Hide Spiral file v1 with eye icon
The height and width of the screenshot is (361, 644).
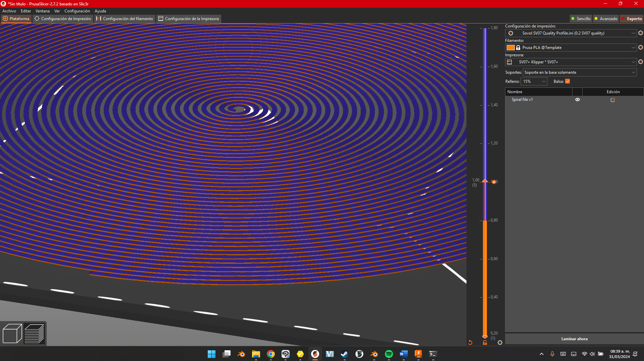click(578, 100)
